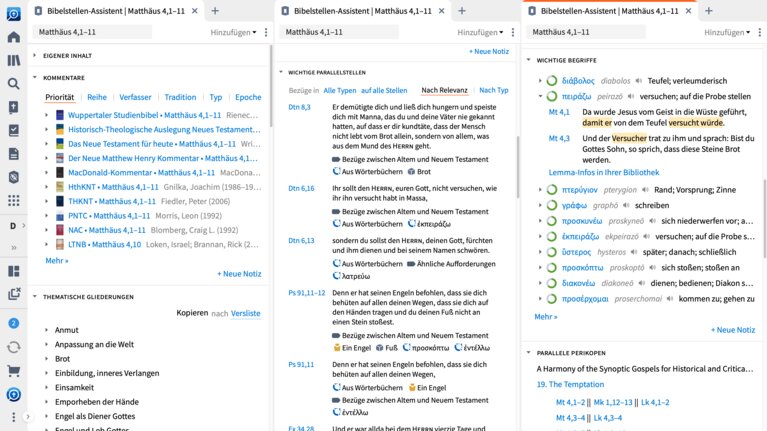This screenshot has width=767, height=431.
Task: Expand the Eigener Inhalt section
Action: coord(35,55)
